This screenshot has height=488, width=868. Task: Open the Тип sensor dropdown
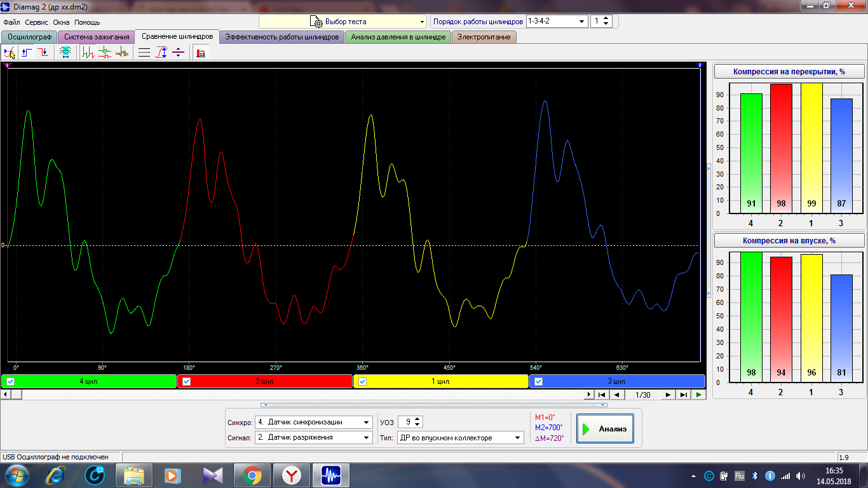click(x=460, y=437)
